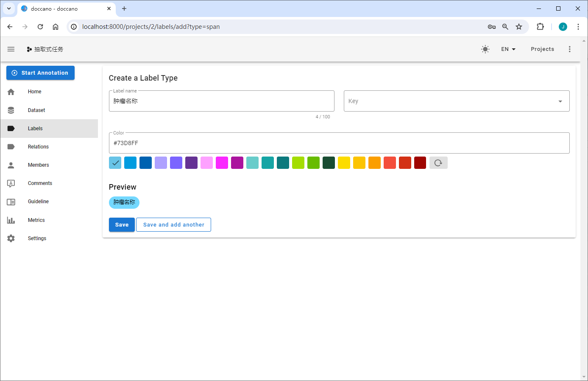Select the checked light blue color swatch

(115, 163)
